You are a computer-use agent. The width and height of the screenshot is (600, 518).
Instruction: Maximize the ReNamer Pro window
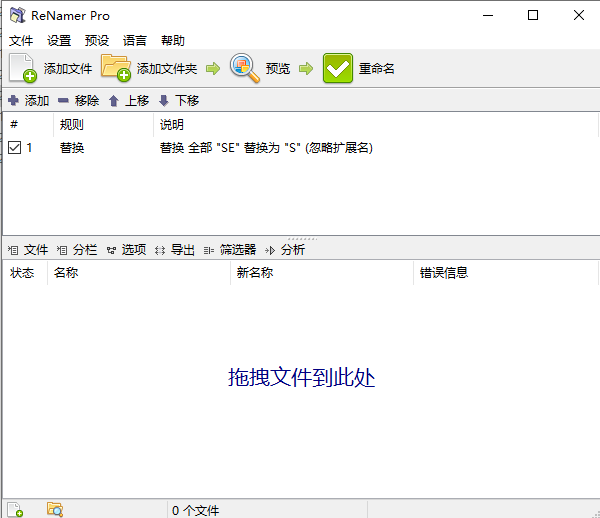click(x=533, y=15)
